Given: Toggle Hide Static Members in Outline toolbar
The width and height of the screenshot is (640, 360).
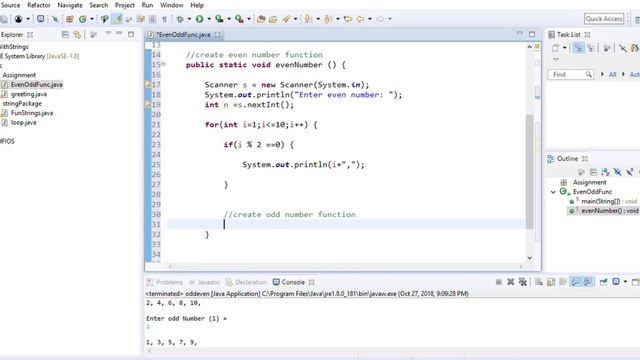Looking at the screenshot, I should (629, 172).
